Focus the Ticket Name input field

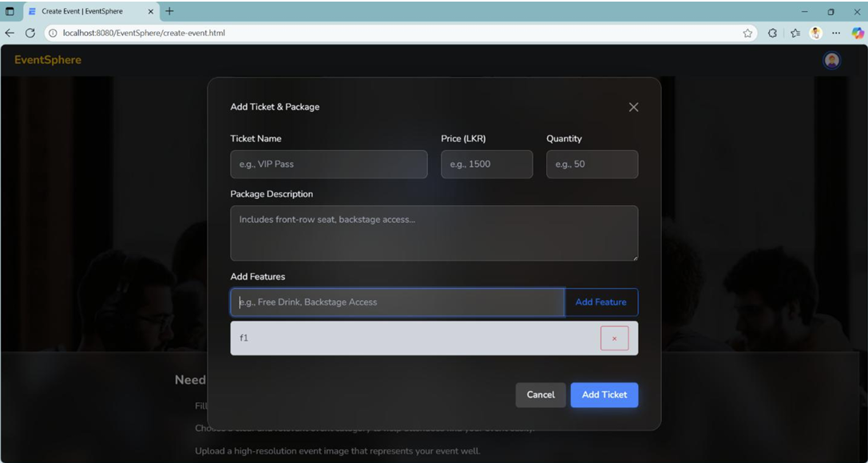click(328, 164)
